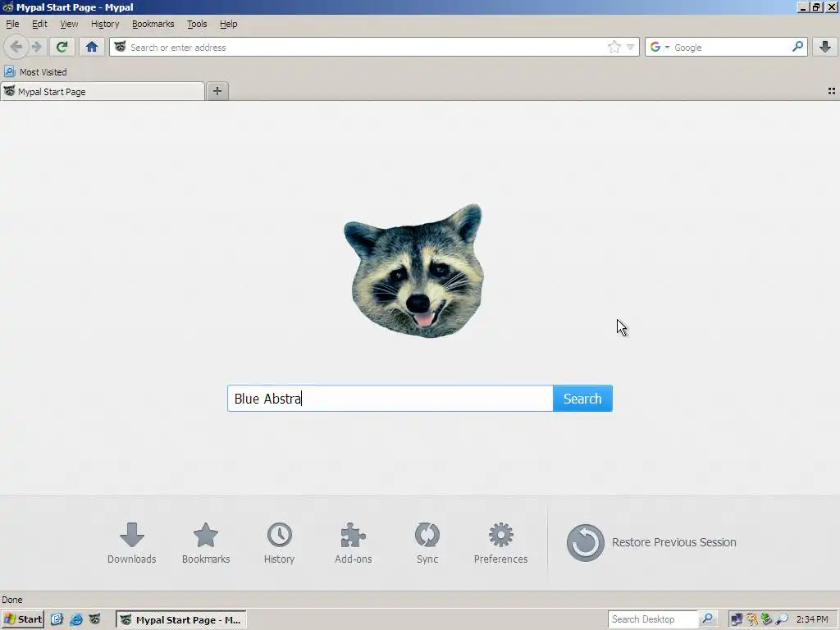The image size is (840, 630).
Task: Open the History menu
Action: click(104, 24)
